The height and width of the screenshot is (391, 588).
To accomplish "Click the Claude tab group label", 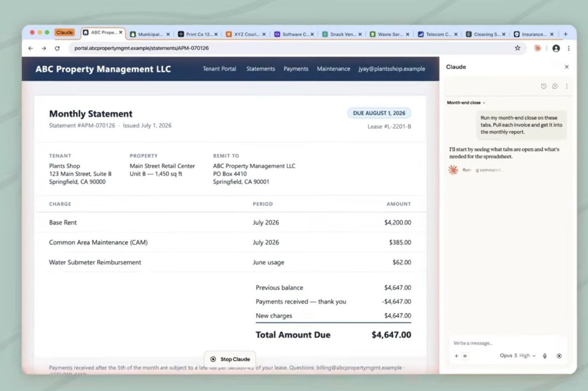I will tap(65, 33).
